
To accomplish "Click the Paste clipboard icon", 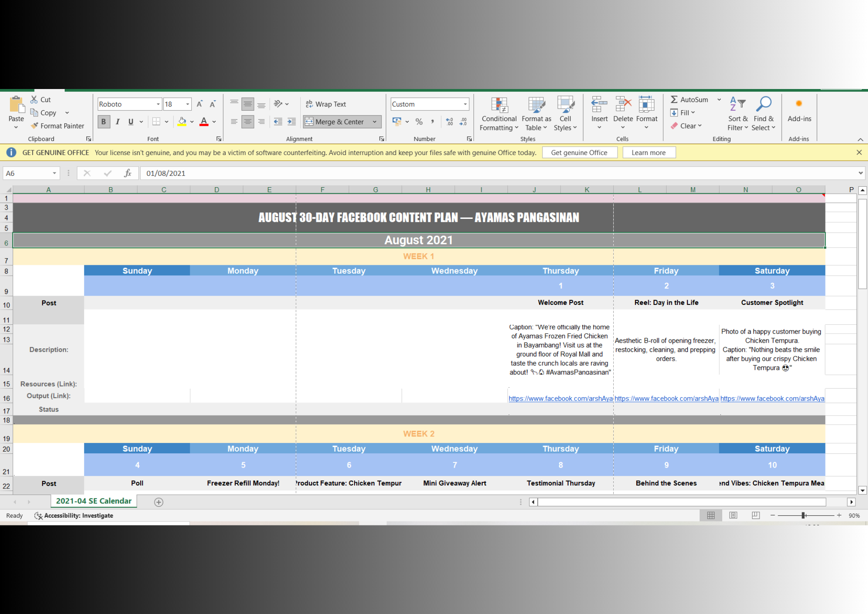I will pyautogui.click(x=16, y=105).
